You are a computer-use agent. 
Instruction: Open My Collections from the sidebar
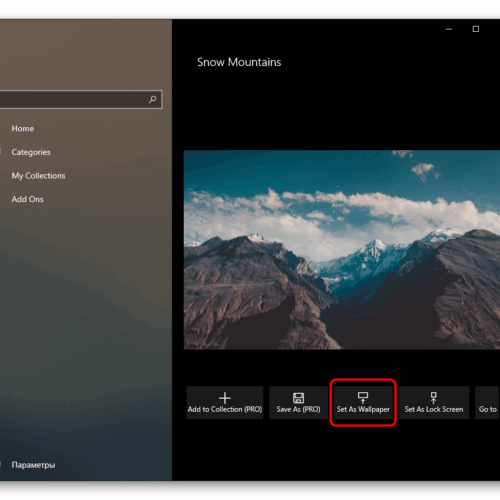coord(38,176)
